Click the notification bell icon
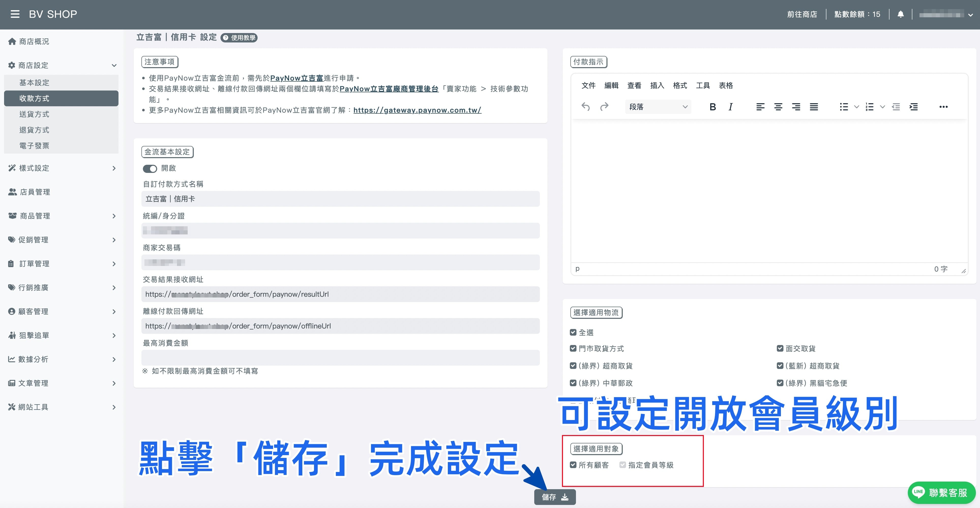 pyautogui.click(x=900, y=14)
